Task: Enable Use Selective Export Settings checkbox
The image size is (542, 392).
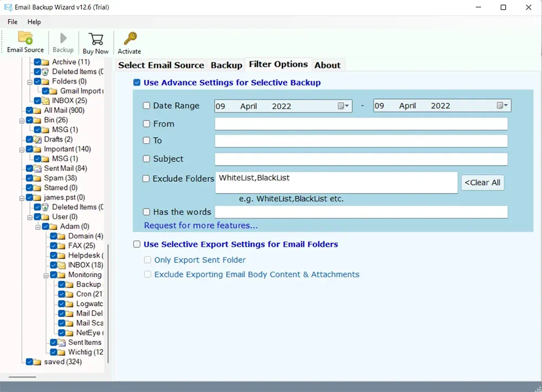Action: (137, 245)
